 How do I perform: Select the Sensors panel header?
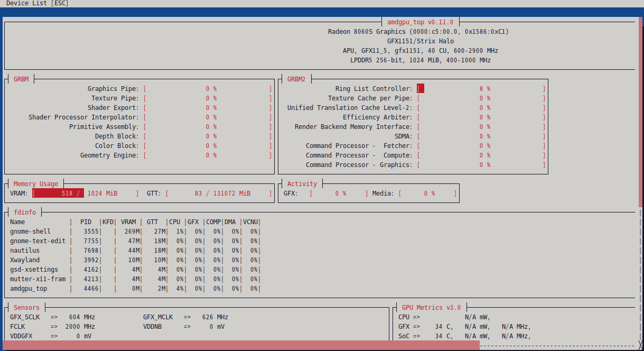pyautogui.click(x=26, y=308)
